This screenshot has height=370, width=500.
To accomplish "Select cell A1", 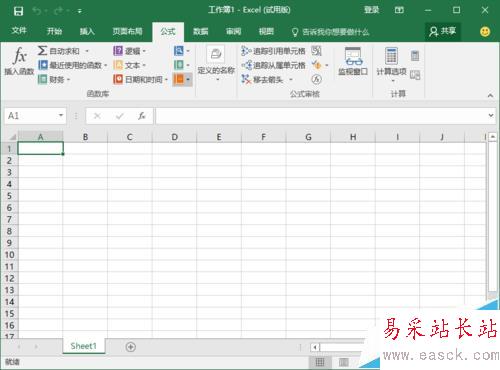I will click(40, 148).
